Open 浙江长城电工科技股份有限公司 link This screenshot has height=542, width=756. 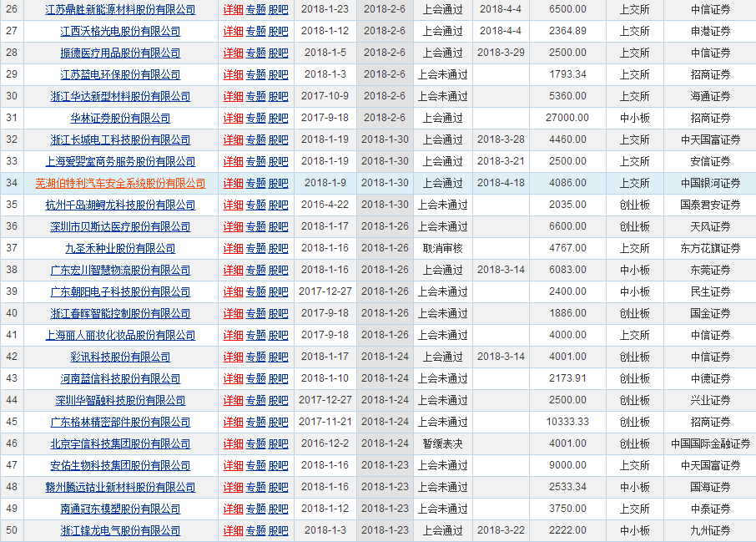point(120,140)
